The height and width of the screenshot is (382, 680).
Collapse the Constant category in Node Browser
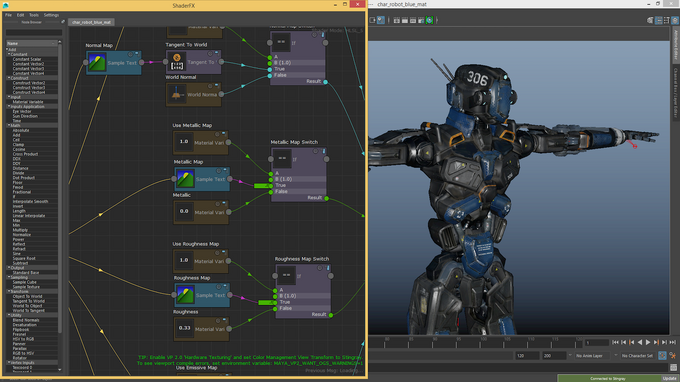pos(9,55)
